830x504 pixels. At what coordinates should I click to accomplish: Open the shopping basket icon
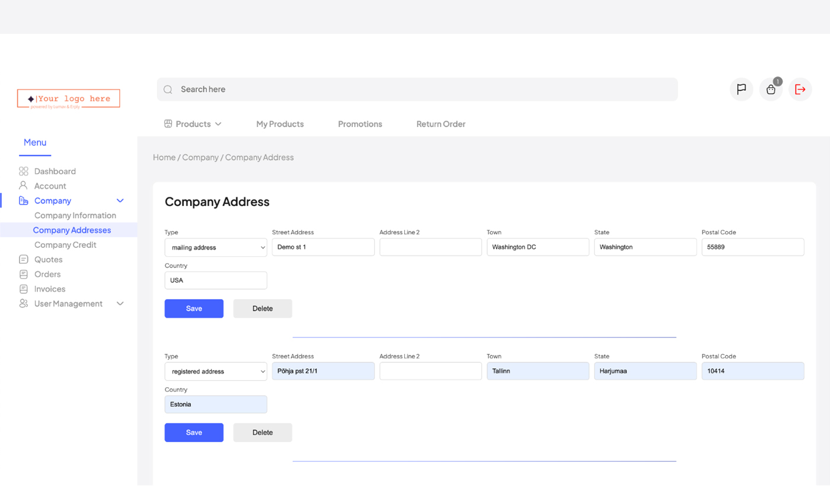pos(771,90)
